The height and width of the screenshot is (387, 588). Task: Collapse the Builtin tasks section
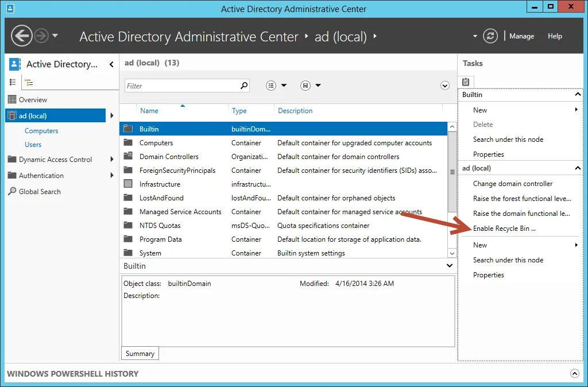tap(578, 95)
